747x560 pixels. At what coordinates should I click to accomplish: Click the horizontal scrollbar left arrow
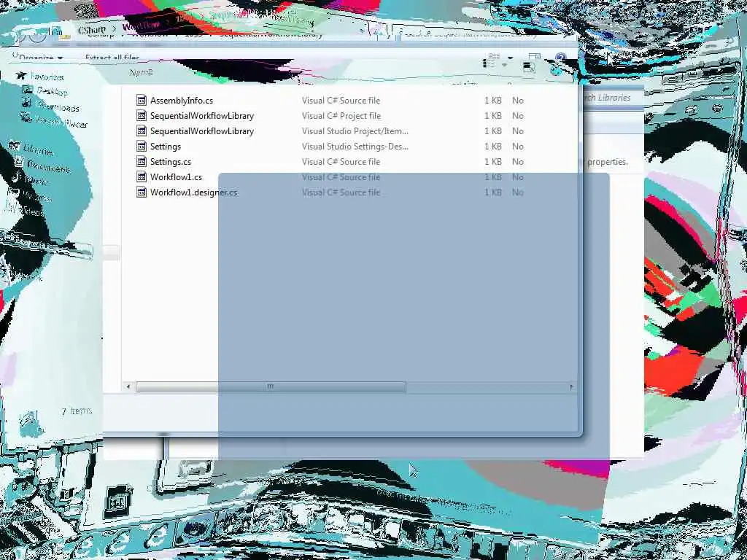[128, 386]
